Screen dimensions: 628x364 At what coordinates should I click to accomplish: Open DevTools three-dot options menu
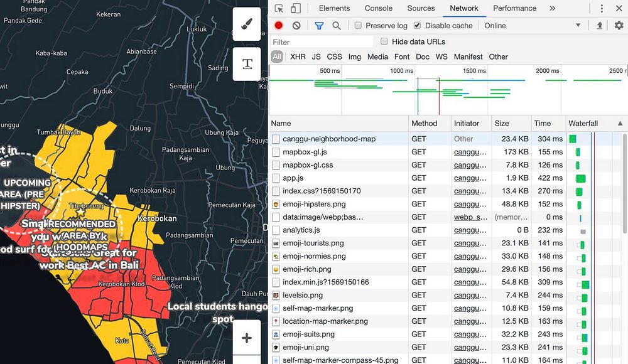pos(602,8)
